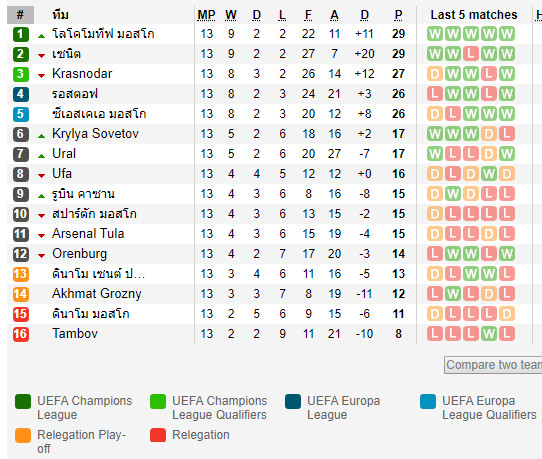The image size is (542, 459).
Task: Open the Arsenal Tula team link
Action: click(x=88, y=233)
